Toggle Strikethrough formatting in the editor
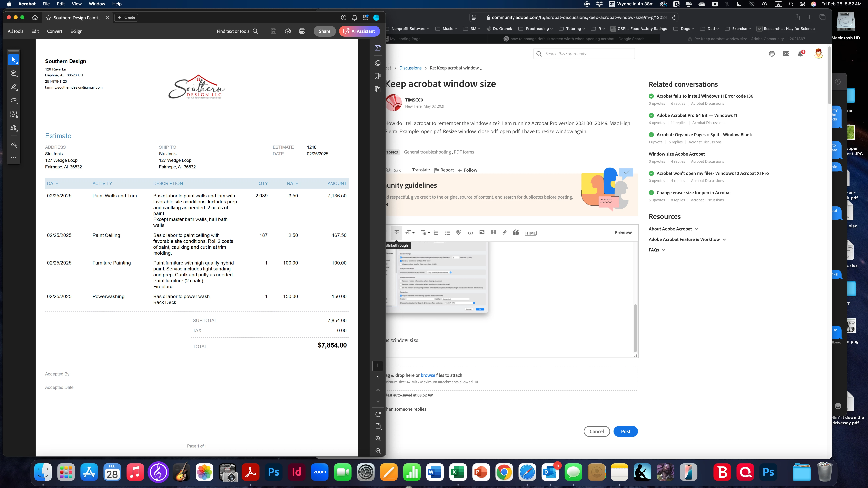 pyautogui.click(x=397, y=232)
